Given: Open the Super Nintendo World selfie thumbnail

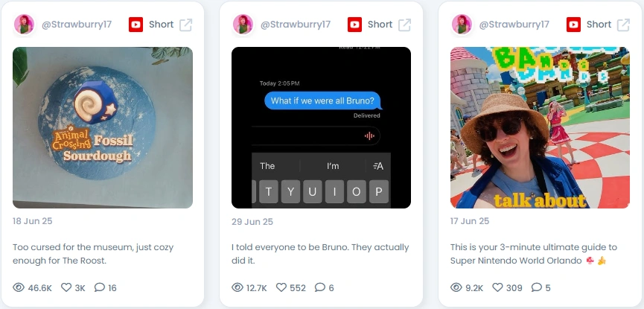Looking at the screenshot, I should coord(540,127).
